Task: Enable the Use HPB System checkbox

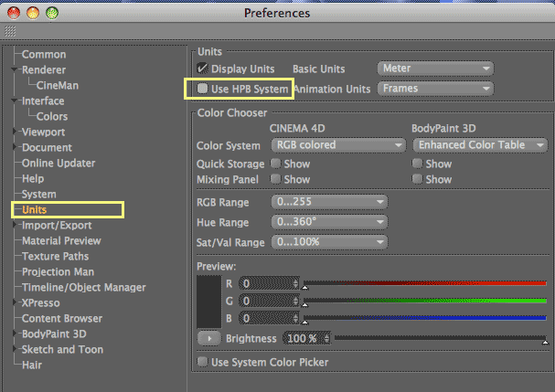Action: (x=202, y=89)
